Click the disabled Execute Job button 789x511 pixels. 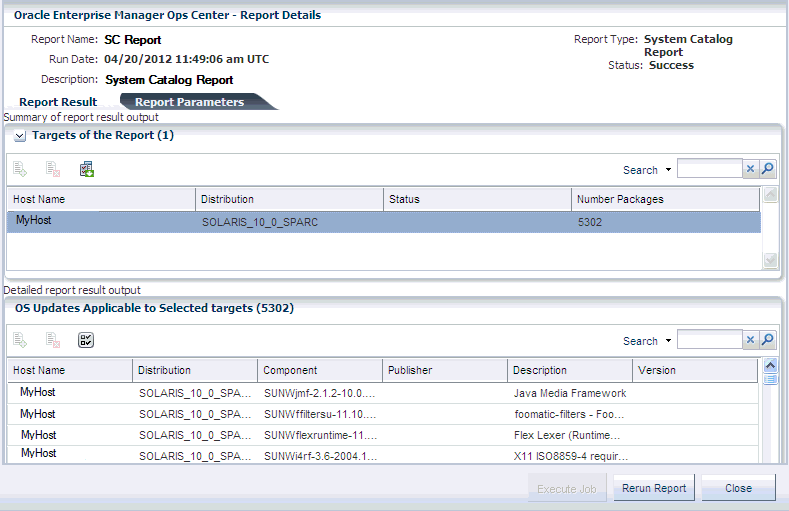point(567,488)
